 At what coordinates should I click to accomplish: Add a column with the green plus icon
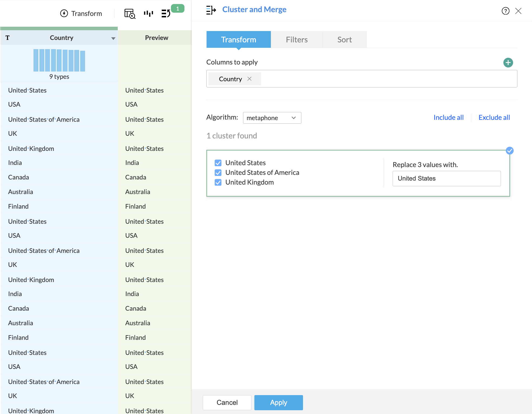508,63
